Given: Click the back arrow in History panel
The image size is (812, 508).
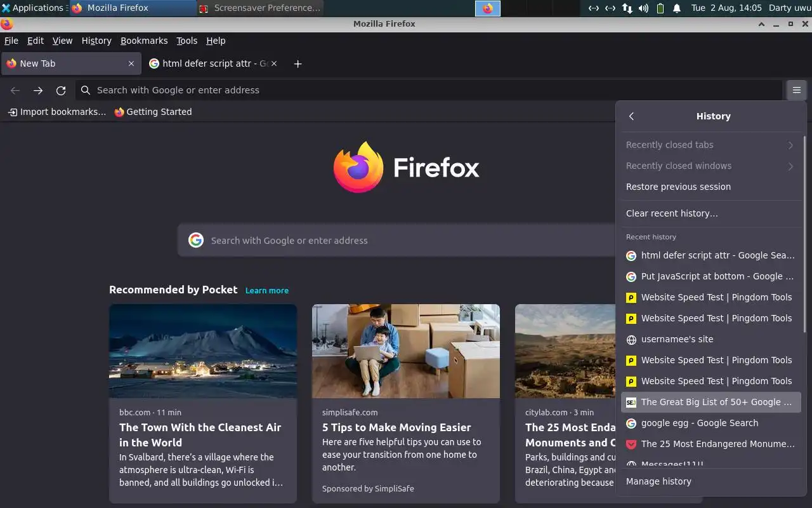Looking at the screenshot, I should click(631, 116).
